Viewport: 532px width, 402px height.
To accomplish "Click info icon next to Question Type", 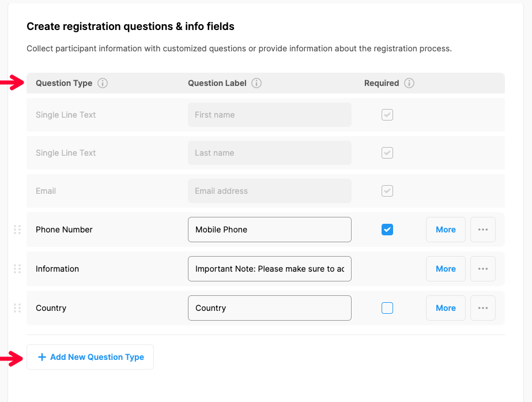I will (103, 83).
